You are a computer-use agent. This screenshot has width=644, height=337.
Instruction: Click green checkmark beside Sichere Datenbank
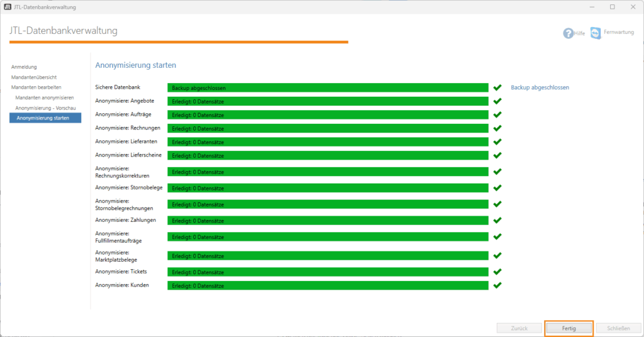[497, 88]
